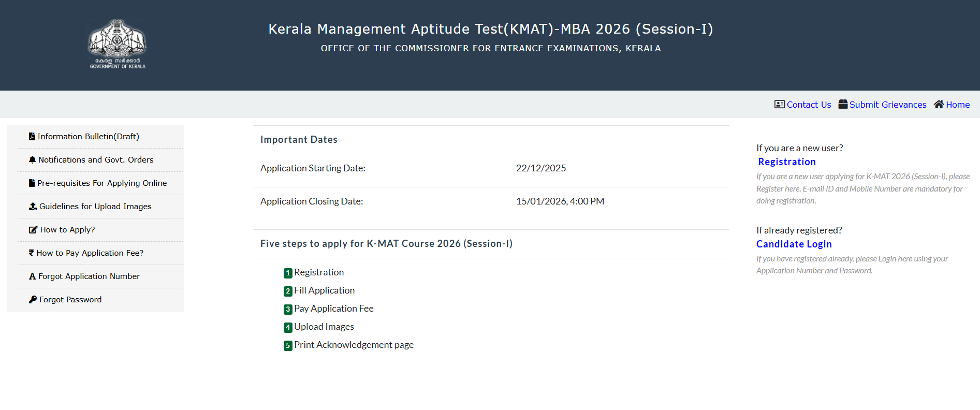Open Information Bulletin(Draft) document

[x=88, y=137]
